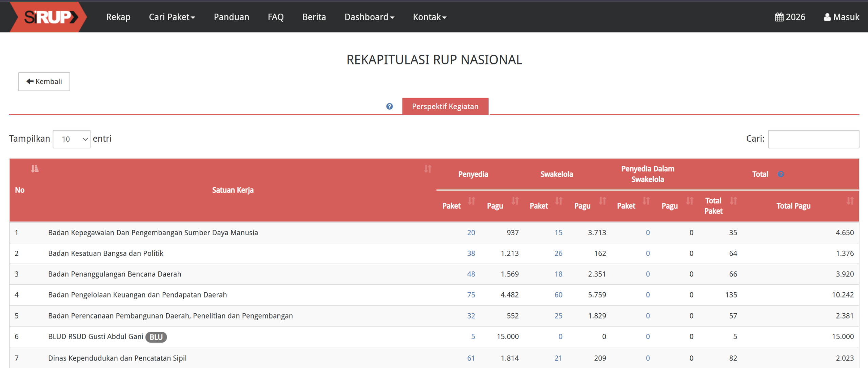Click the blue help icon beside Perspektif Kegiatan
This screenshot has width=868, height=368.
[x=389, y=106]
